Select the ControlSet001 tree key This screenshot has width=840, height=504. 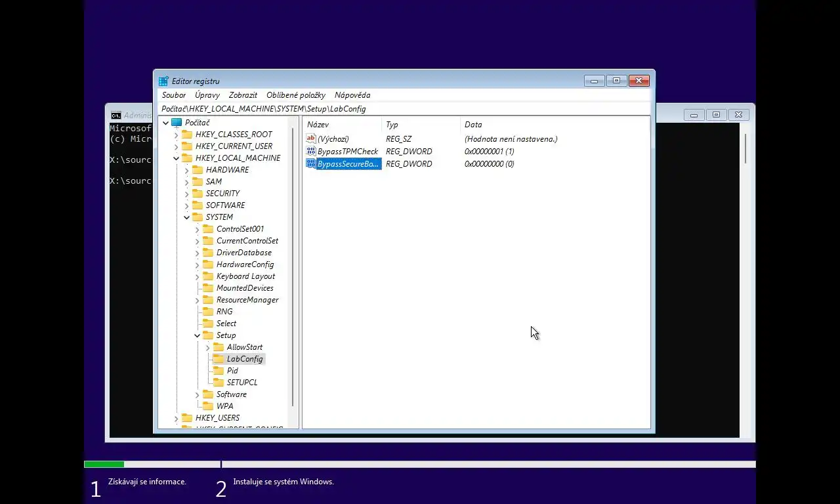pyautogui.click(x=240, y=229)
